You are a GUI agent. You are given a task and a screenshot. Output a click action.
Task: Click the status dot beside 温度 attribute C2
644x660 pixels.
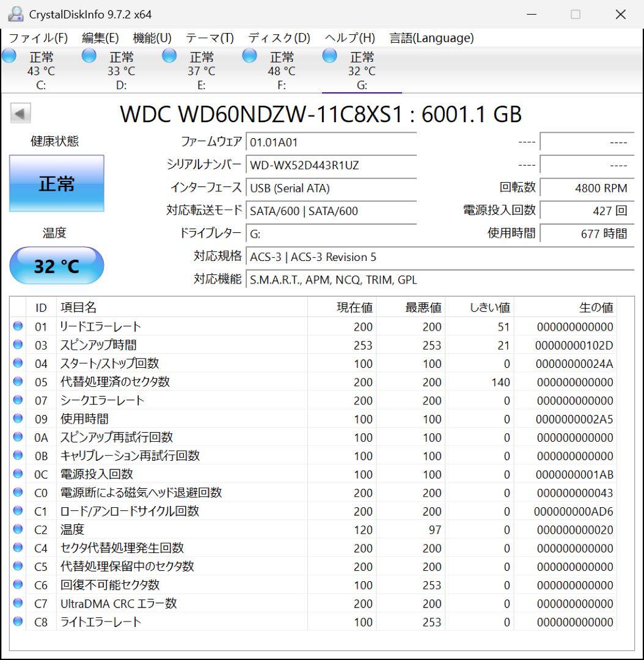(18, 529)
